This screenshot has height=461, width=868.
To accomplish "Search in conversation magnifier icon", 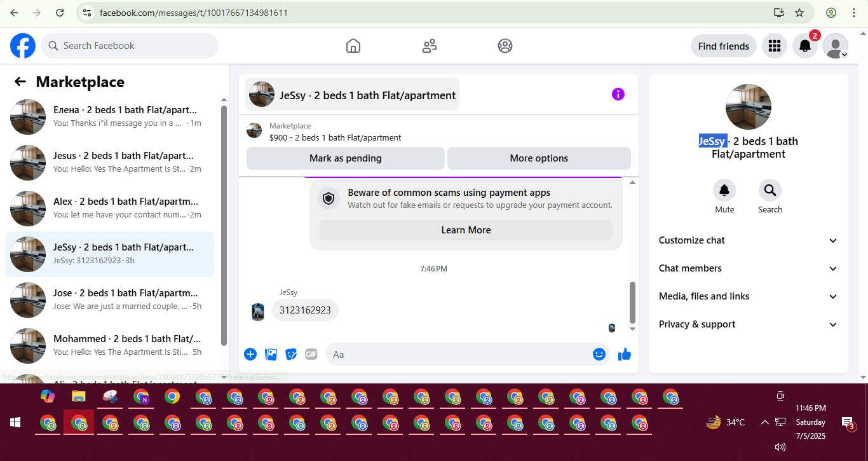I will click(x=770, y=190).
